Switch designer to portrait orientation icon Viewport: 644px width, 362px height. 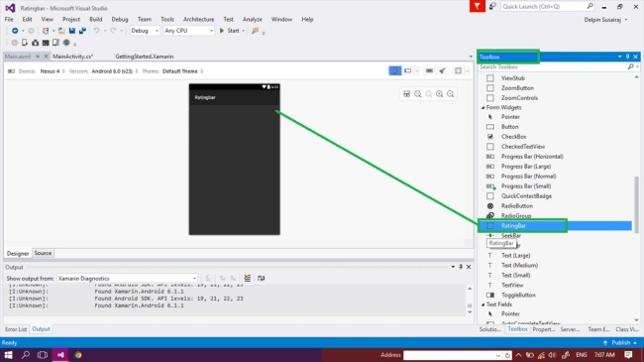pos(394,70)
